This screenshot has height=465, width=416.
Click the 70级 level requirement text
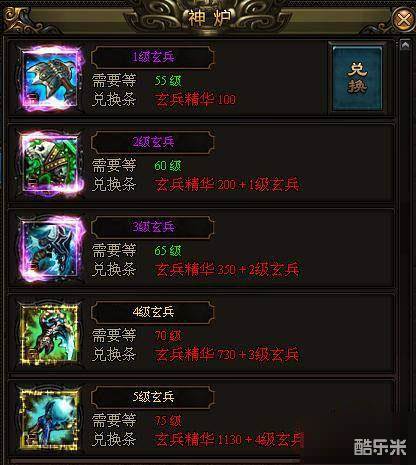coord(168,336)
